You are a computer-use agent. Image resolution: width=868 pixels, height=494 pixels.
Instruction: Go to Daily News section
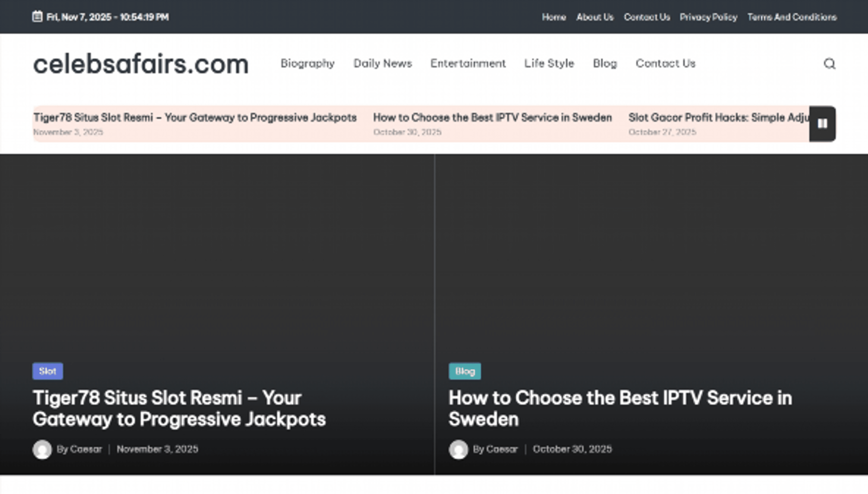pyautogui.click(x=382, y=64)
